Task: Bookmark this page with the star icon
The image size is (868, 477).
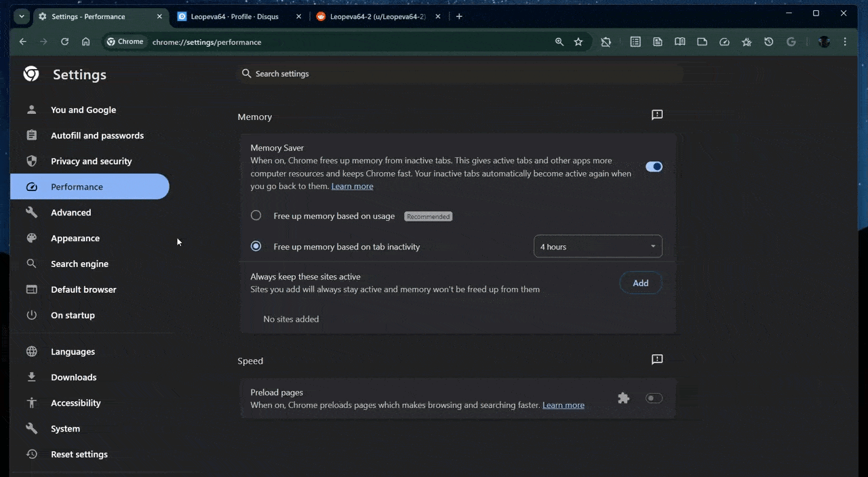Action: coord(578,42)
